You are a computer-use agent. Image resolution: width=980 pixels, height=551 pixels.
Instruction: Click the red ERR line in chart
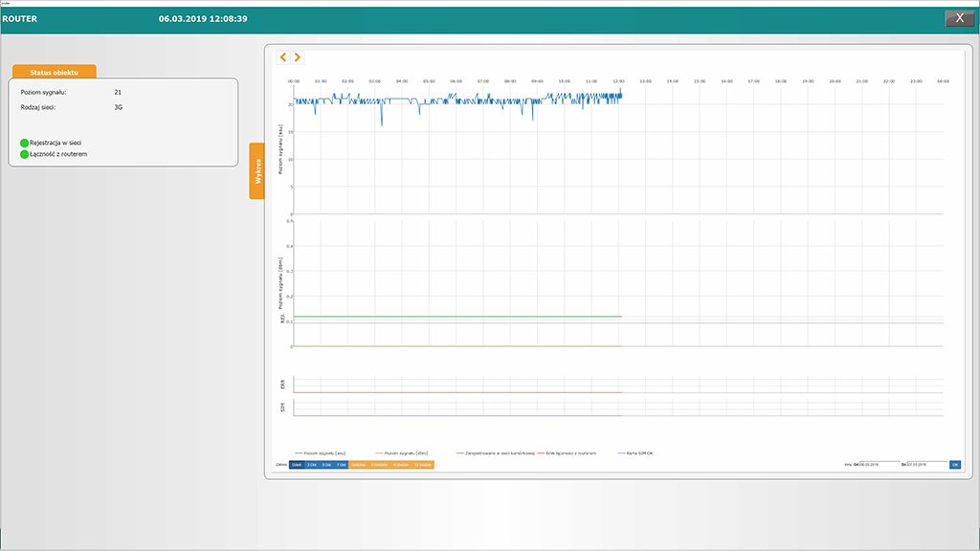457,392
